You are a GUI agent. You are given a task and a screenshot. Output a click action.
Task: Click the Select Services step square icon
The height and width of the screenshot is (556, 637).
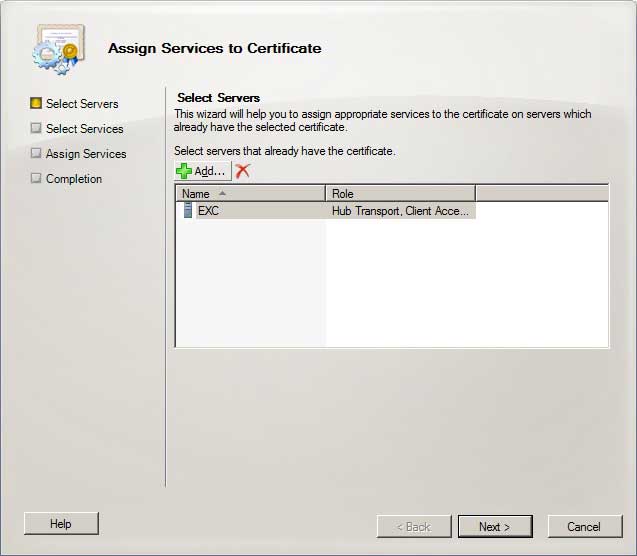36,128
